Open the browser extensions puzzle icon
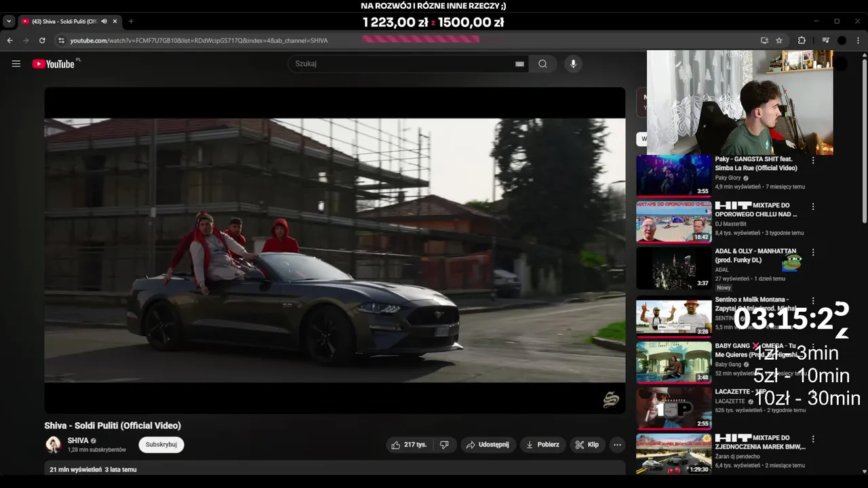The height and width of the screenshot is (488, 868). (802, 41)
